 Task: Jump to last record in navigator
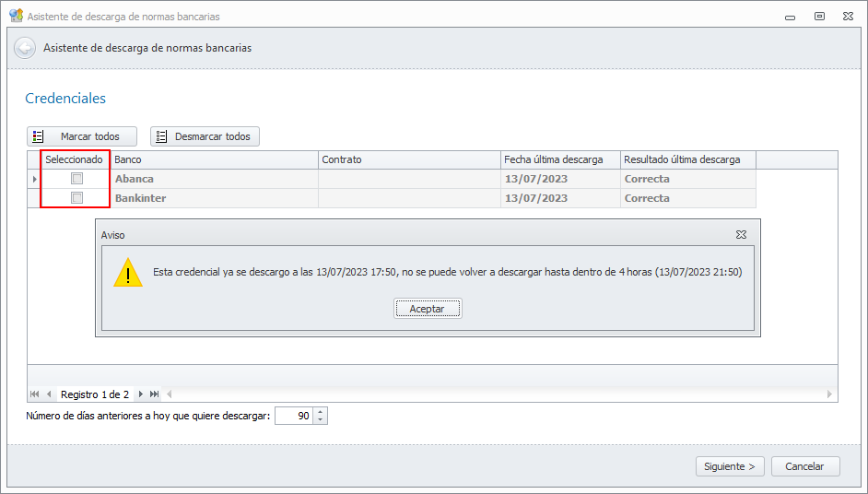(154, 394)
